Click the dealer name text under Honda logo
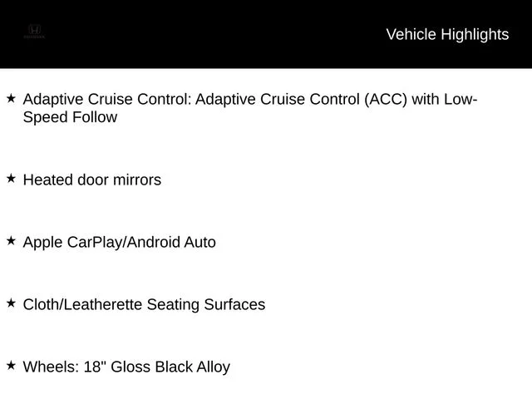532x399 pixels. pos(34,37)
